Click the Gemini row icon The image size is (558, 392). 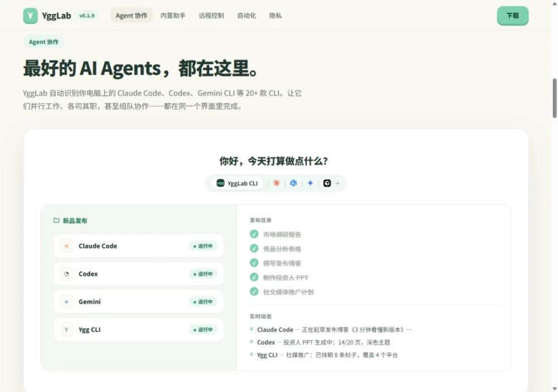[66, 302]
